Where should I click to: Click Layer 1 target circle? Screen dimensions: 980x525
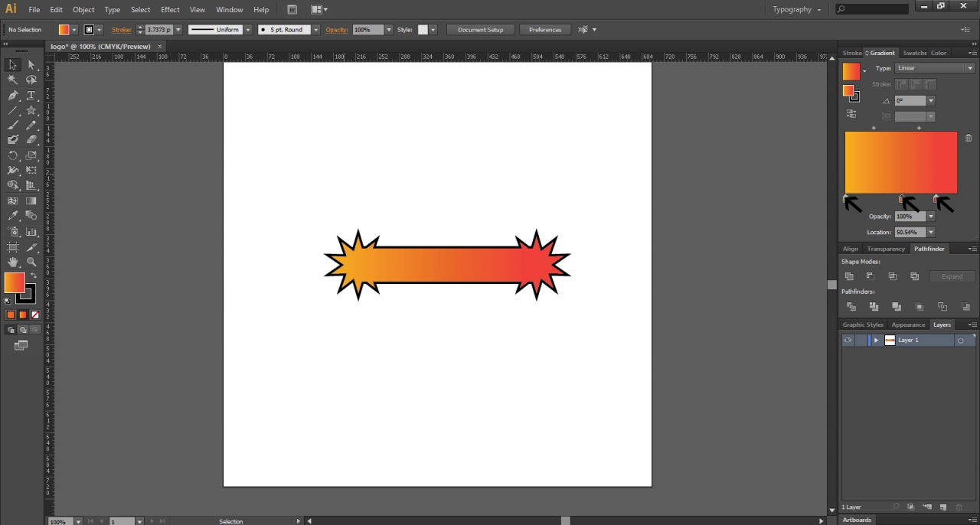[x=960, y=341]
